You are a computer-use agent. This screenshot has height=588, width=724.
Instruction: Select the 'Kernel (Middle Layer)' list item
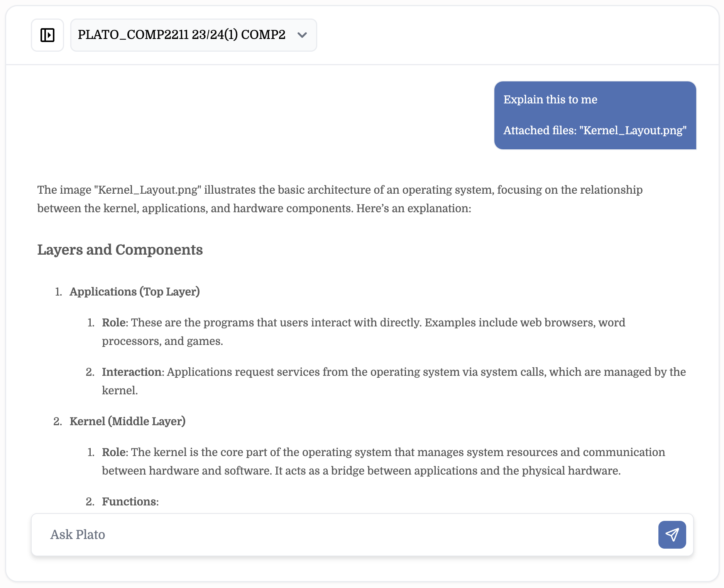coord(127,421)
